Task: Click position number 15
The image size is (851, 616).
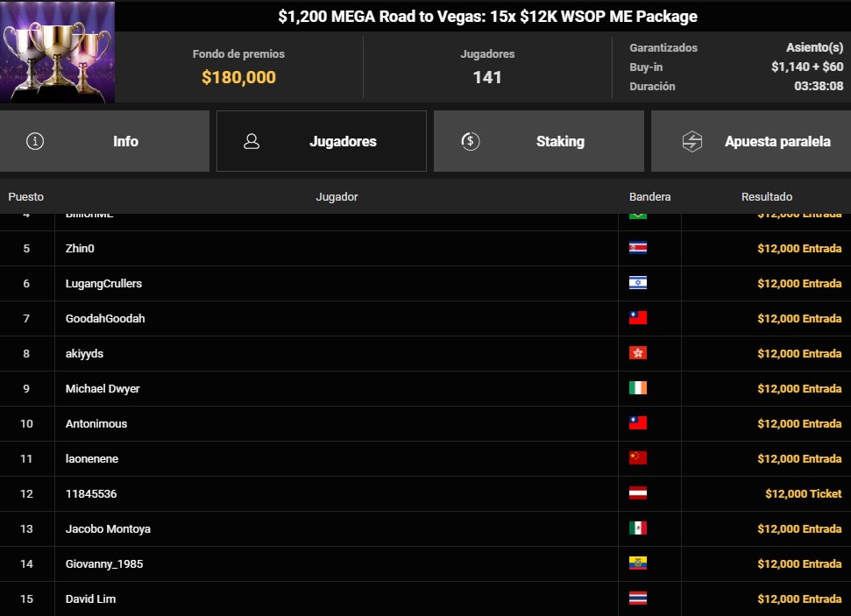Action: (x=26, y=599)
